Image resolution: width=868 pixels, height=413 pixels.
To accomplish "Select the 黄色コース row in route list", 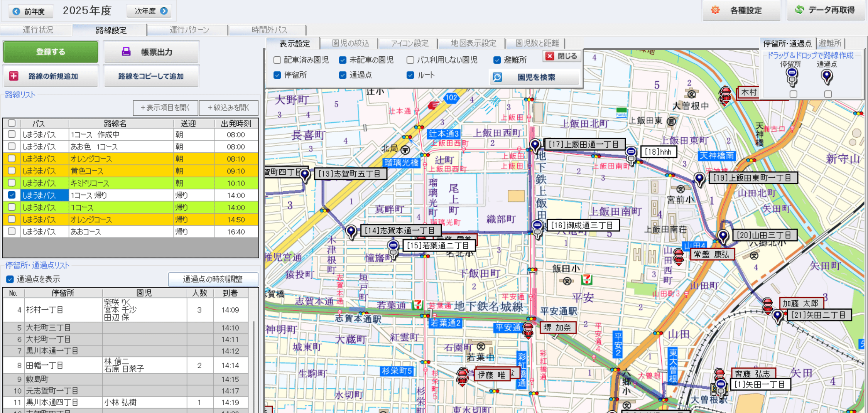I will point(121,171).
